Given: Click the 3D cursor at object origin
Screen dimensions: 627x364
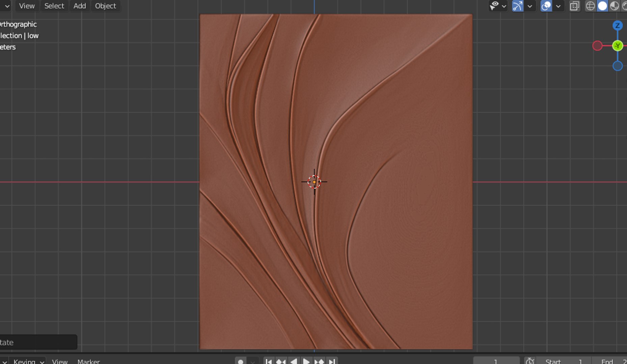Looking at the screenshot, I should [x=314, y=182].
